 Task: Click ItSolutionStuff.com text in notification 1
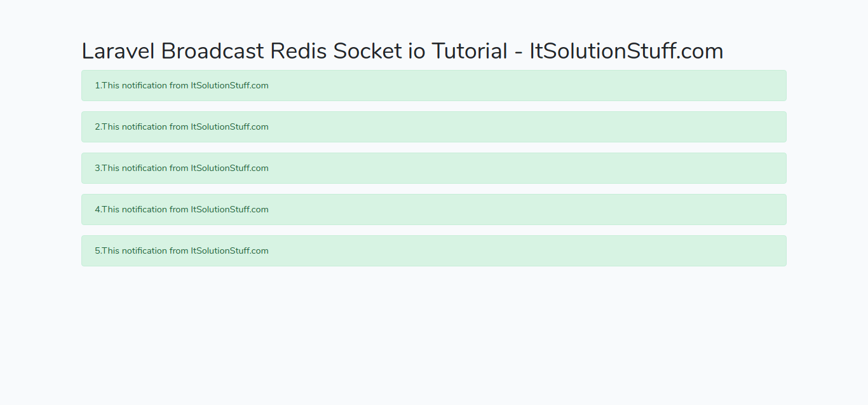(229, 85)
